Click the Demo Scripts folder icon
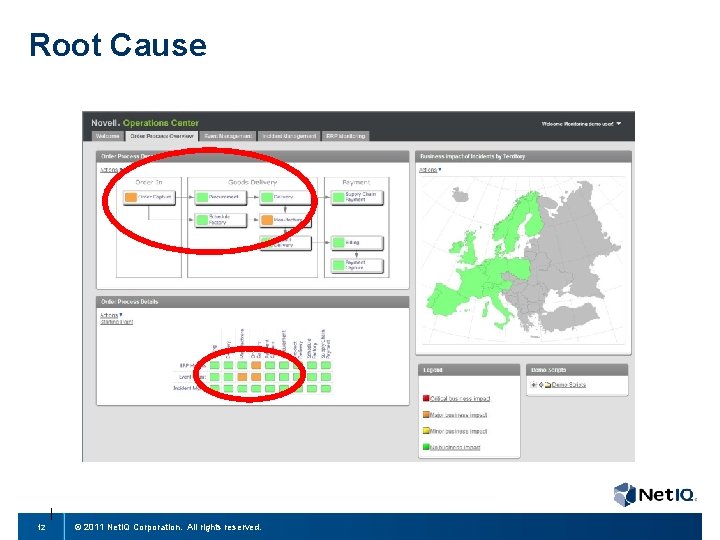 click(548, 385)
